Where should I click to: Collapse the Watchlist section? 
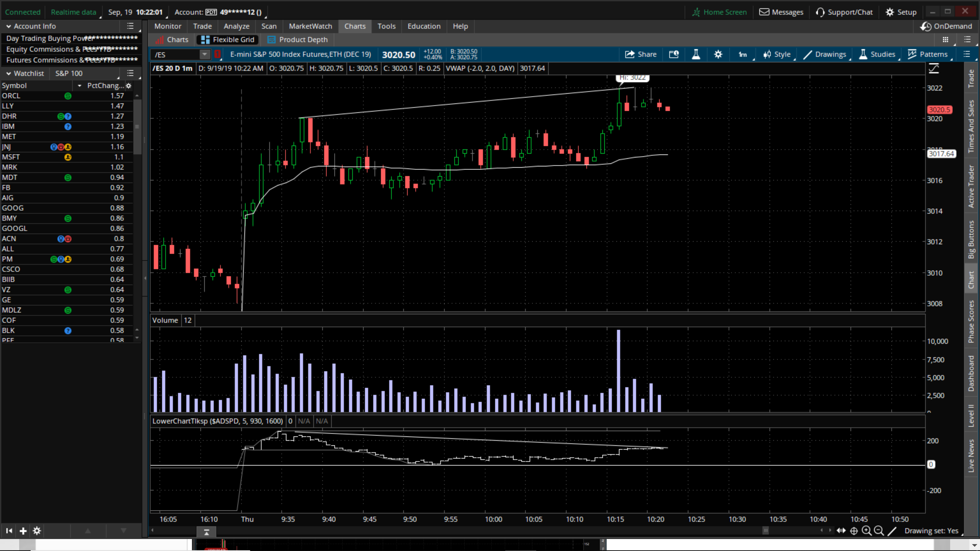click(x=8, y=73)
